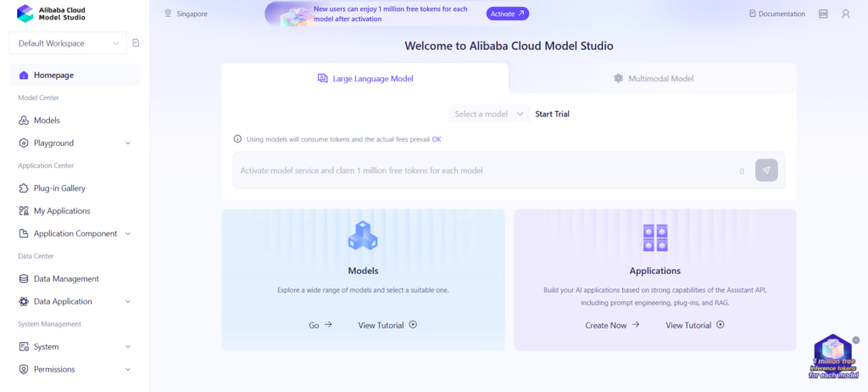The height and width of the screenshot is (392, 868).
Task: Click the Data Management database icon
Action: click(24, 279)
